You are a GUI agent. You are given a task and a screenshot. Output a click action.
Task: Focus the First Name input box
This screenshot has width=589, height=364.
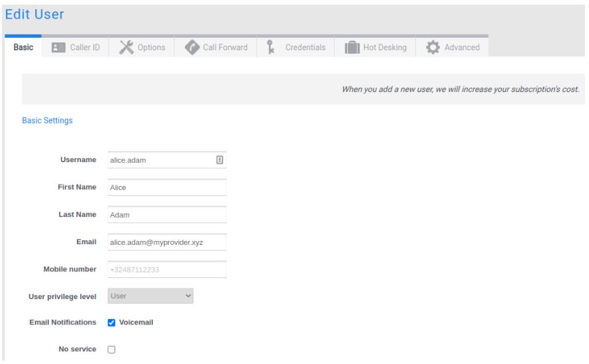167,187
